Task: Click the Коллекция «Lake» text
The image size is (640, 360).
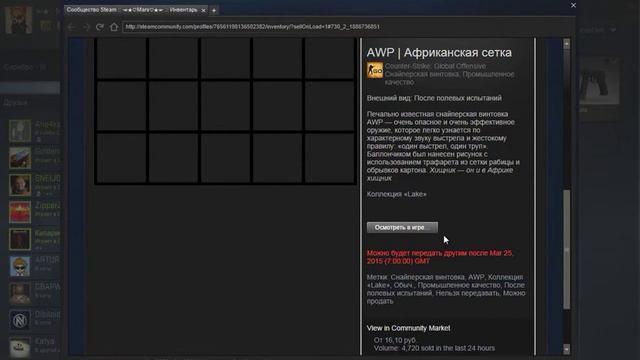Action: [396, 194]
